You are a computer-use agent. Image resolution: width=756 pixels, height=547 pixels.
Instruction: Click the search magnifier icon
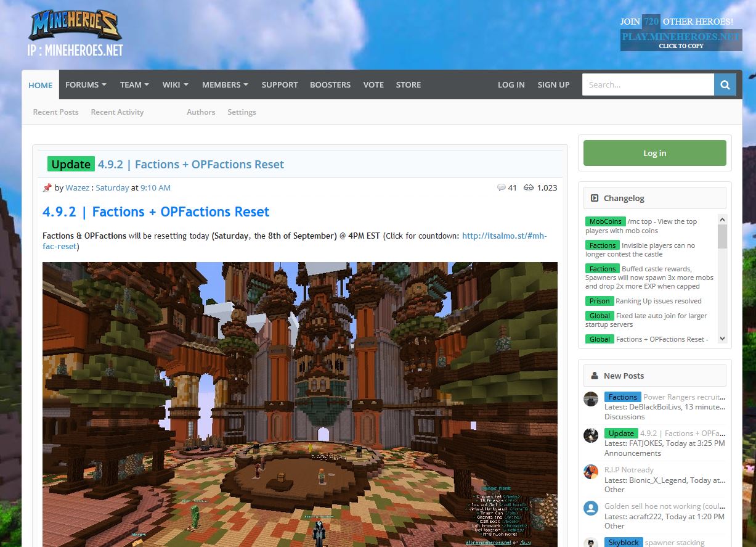[x=725, y=84]
